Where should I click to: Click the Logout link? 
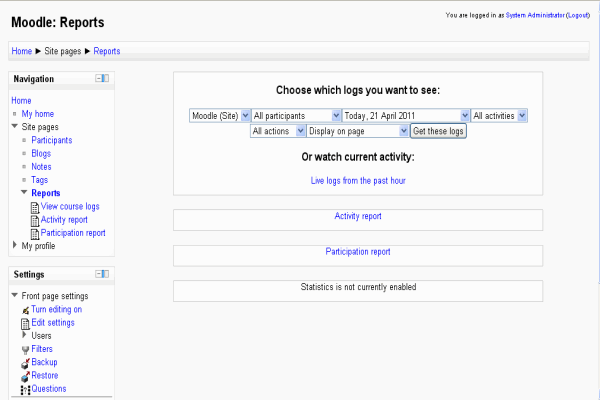578,15
